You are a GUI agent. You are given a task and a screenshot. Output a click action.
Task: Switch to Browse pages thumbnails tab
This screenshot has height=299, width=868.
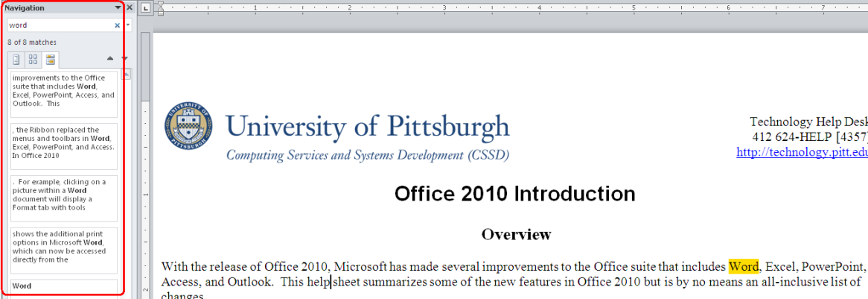[x=33, y=60]
